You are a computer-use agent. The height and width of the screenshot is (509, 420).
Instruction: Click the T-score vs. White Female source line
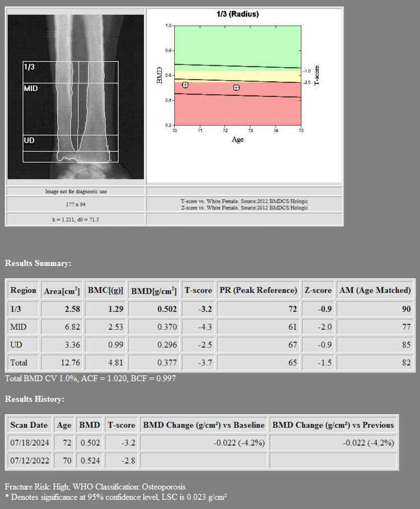tap(244, 201)
